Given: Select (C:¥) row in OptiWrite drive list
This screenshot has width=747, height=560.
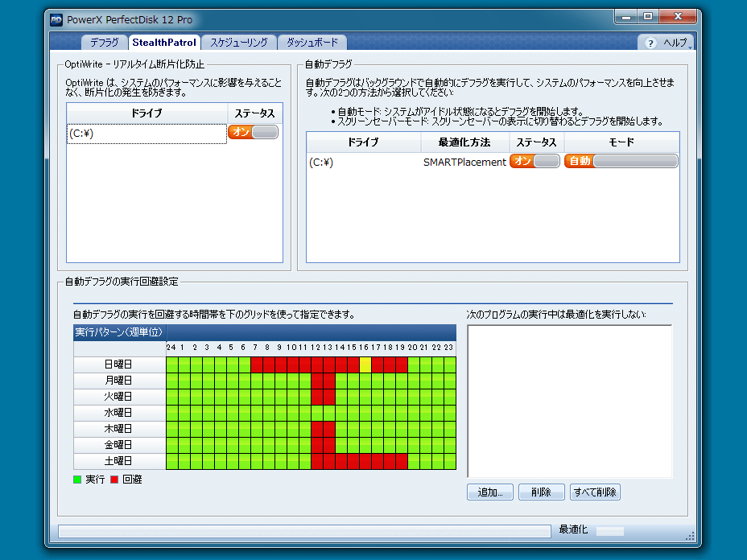Looking at the screenshot, I should (147, 134).
